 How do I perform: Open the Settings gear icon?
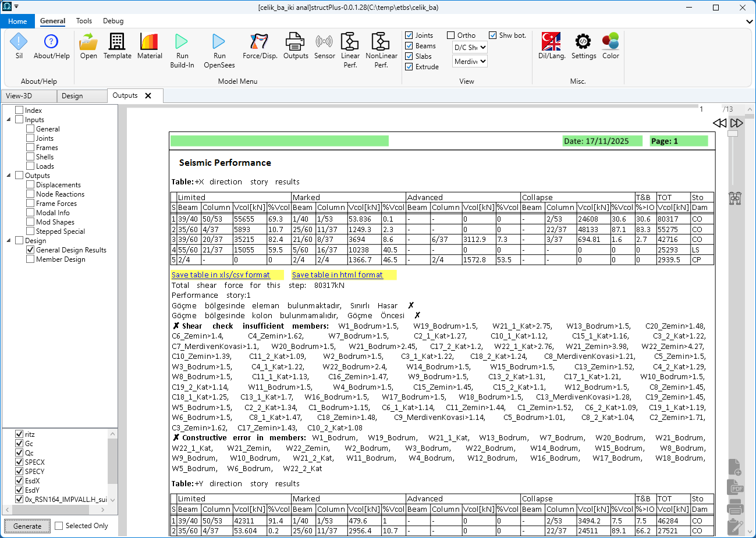point(583,42)
